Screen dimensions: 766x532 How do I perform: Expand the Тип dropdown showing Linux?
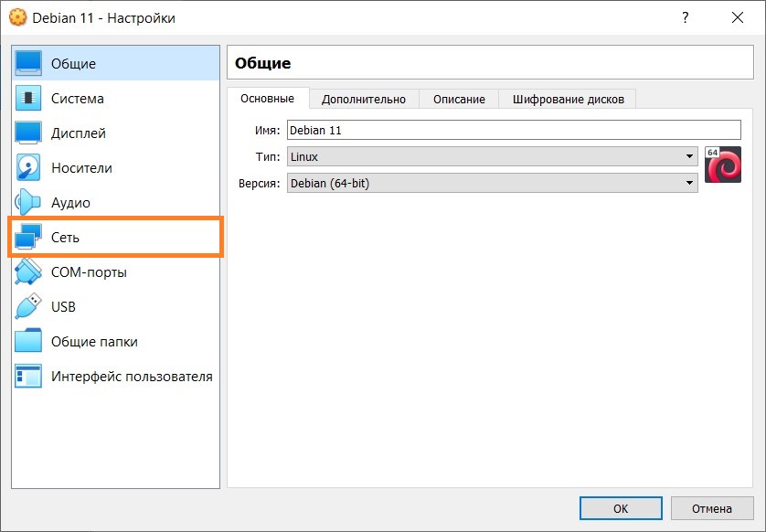click(x=492, y=157)
